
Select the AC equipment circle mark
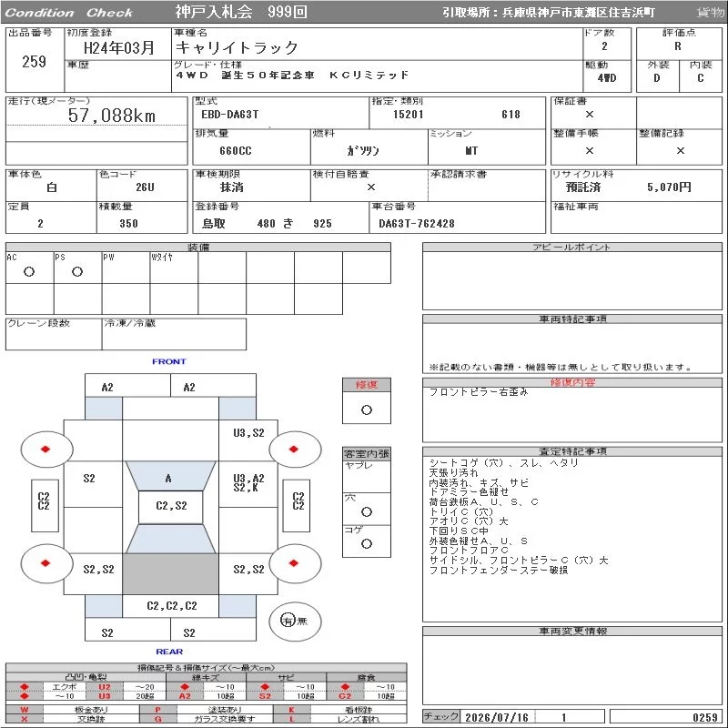coord(29,271)
